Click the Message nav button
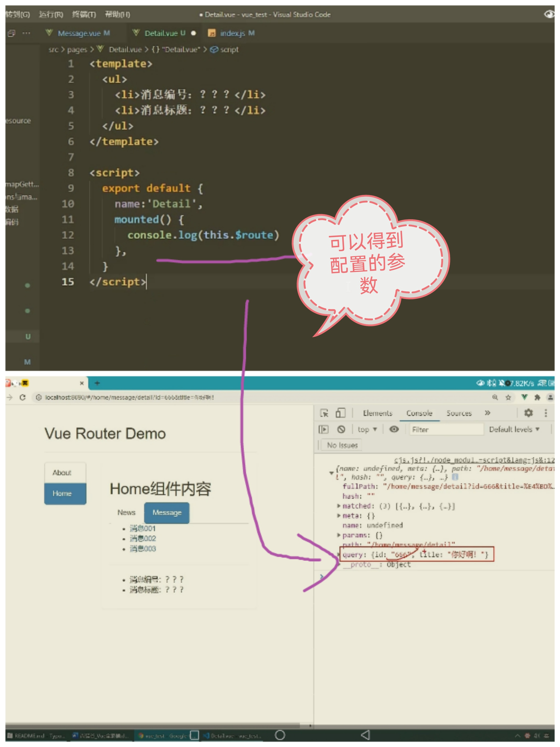Screen dimensions: 560x747 pos(167,513)
